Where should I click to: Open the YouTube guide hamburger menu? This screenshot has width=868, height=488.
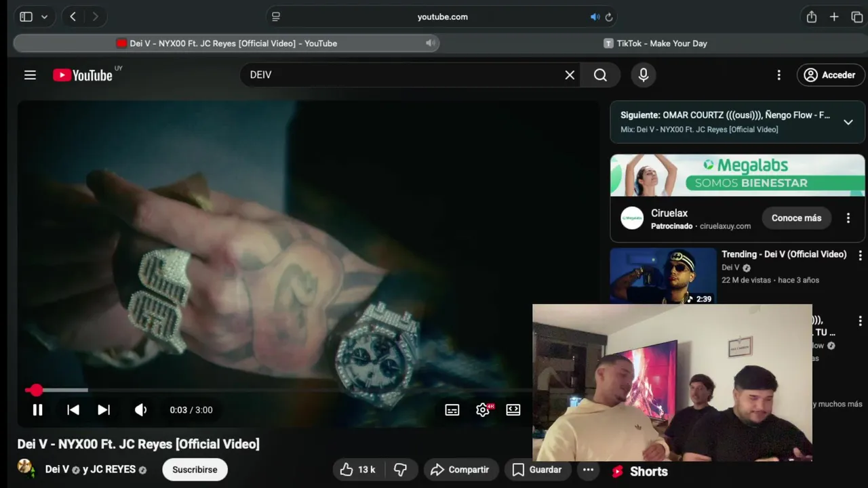30,75
